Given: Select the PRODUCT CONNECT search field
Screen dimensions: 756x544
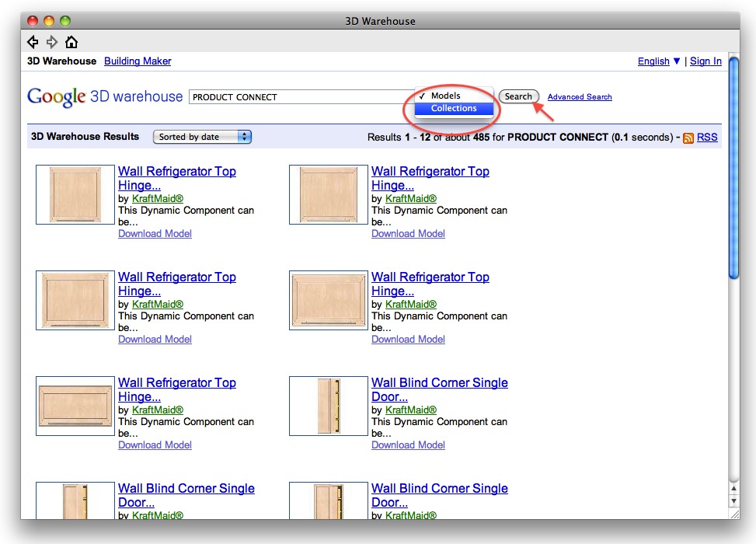Looking at the screenshot, I should (x=301, y=97).
